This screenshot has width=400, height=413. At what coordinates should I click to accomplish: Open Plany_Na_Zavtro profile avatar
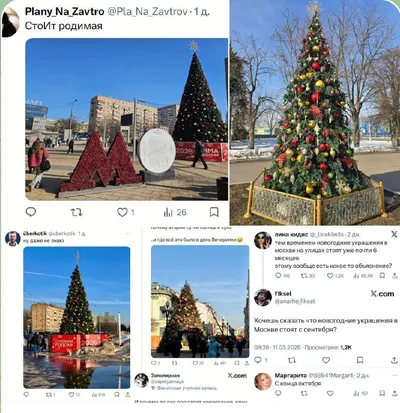(x=10, y=22)
